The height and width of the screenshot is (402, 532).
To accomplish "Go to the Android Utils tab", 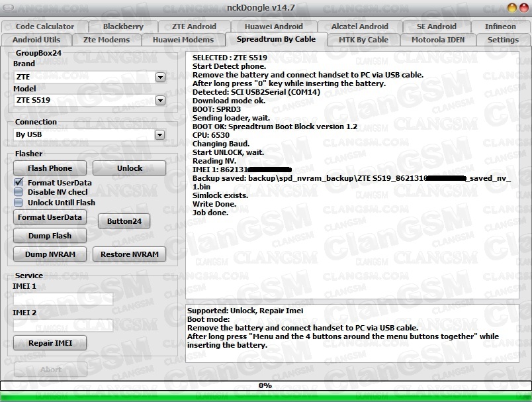I will (36, 40).
